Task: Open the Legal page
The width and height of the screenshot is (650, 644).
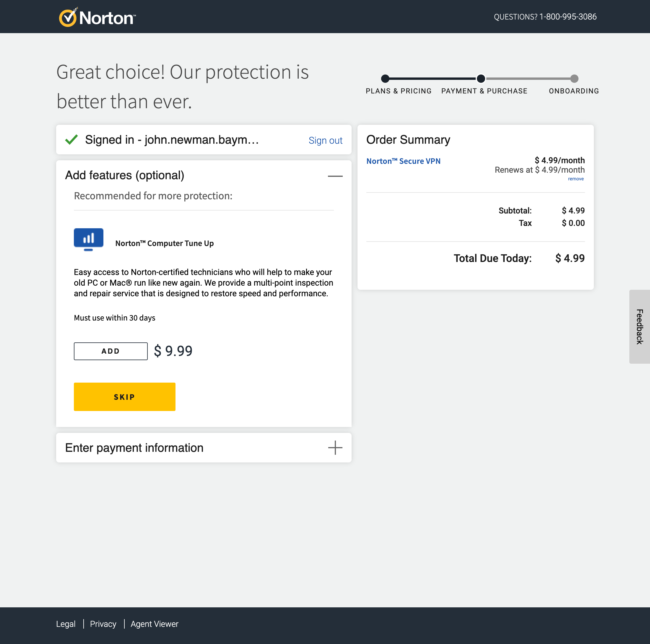Action: coord(66,624)
